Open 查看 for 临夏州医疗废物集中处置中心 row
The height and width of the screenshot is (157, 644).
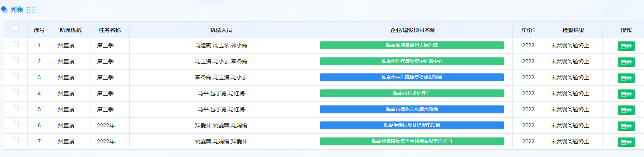click(626, 62)
